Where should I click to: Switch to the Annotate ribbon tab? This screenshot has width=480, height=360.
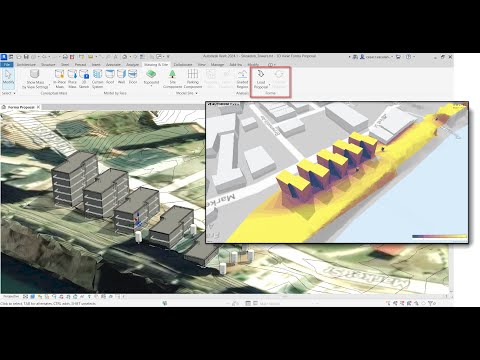tap(113, 64)
